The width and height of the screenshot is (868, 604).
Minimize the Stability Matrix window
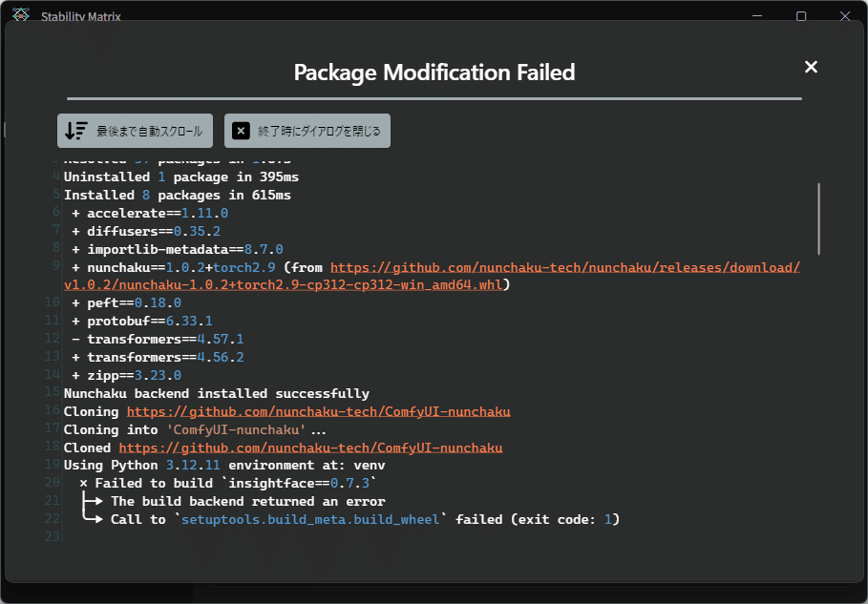757,16
